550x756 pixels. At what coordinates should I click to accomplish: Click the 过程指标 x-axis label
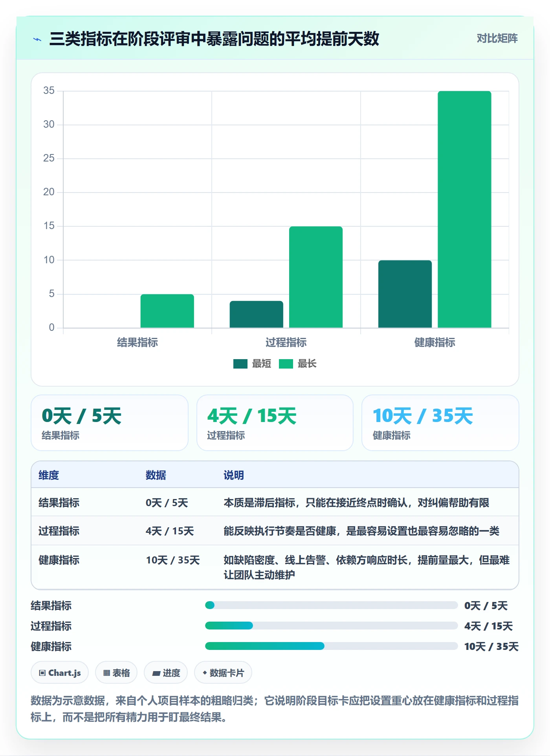click(286, 342)
